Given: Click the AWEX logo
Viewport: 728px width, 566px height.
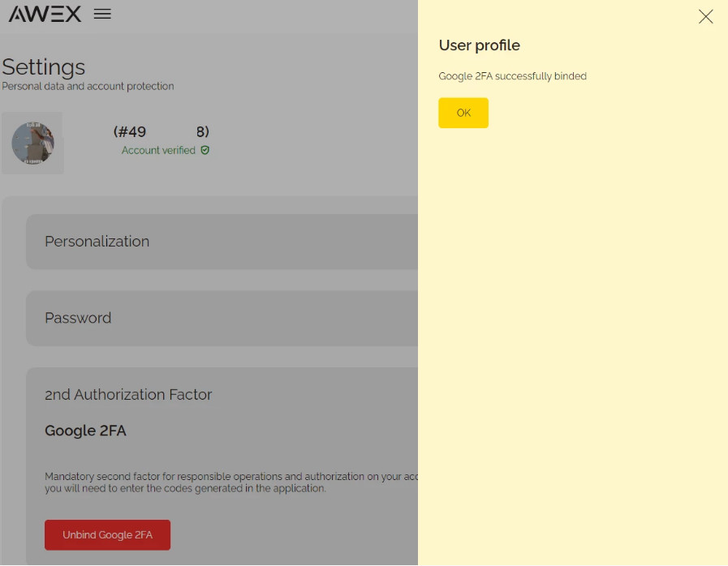Looking at the screenshot, I should [45, 14].
